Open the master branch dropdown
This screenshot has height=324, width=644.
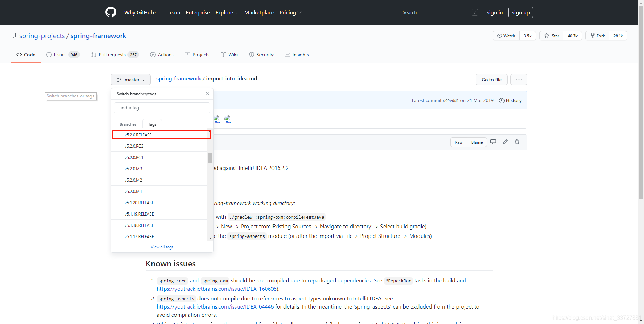[131, 80]
